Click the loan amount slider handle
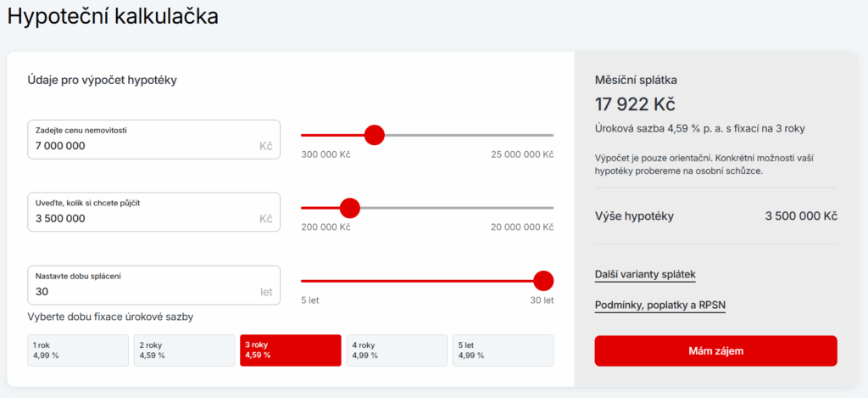Image resolution: width=868 pixels, height=398 pixels. point(349,208)
